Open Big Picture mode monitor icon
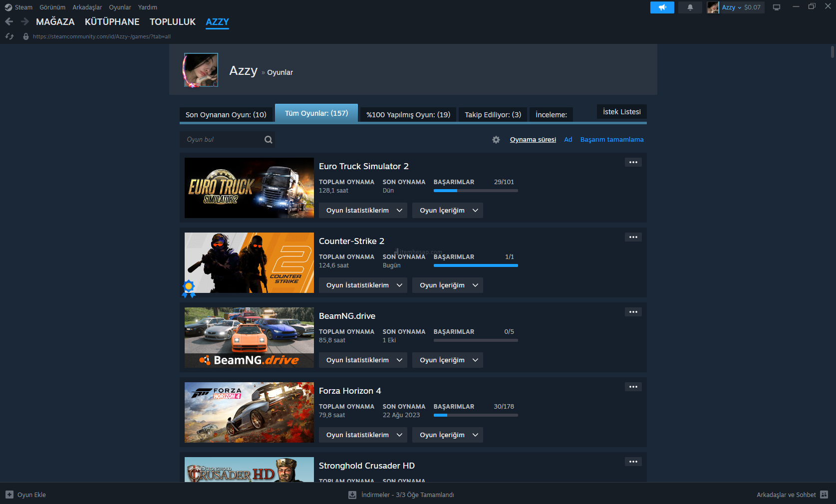 coord(776,7)
